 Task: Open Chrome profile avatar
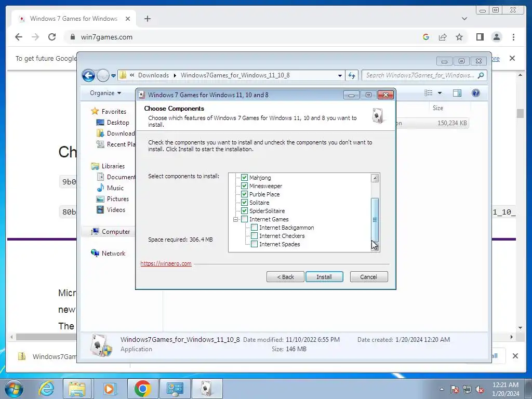pos(496,37)
